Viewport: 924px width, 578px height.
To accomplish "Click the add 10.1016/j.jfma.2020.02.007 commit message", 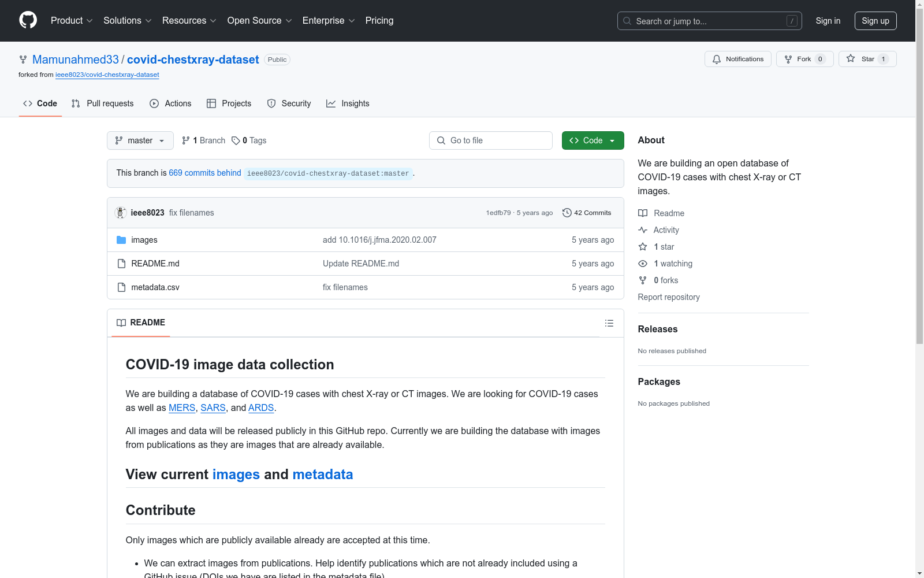I will 379,240.
